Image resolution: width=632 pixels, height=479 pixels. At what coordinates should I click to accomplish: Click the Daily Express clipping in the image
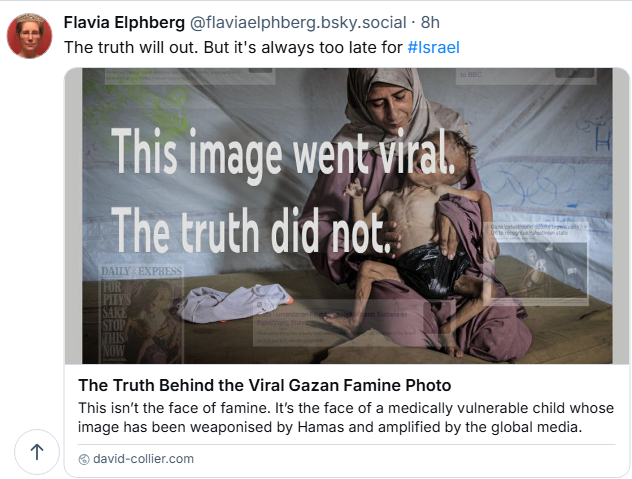127,310
